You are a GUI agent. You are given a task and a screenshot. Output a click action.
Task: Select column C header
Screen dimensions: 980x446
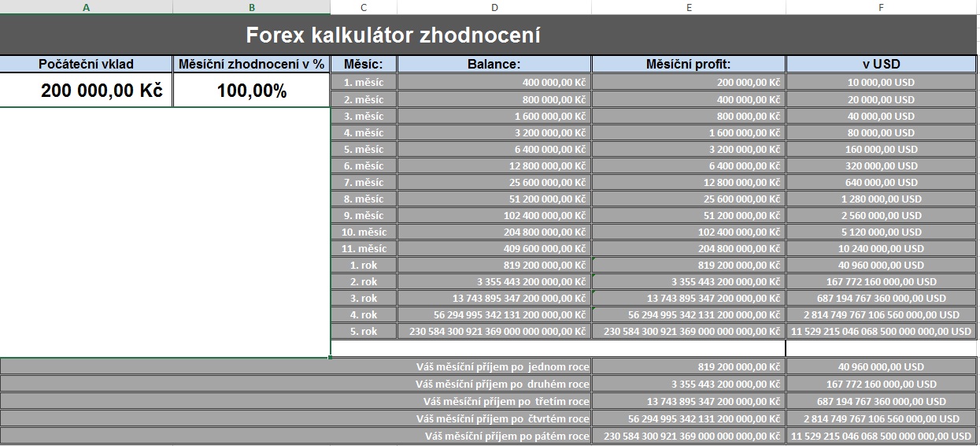pyautogui.click(x=364, y=7)
